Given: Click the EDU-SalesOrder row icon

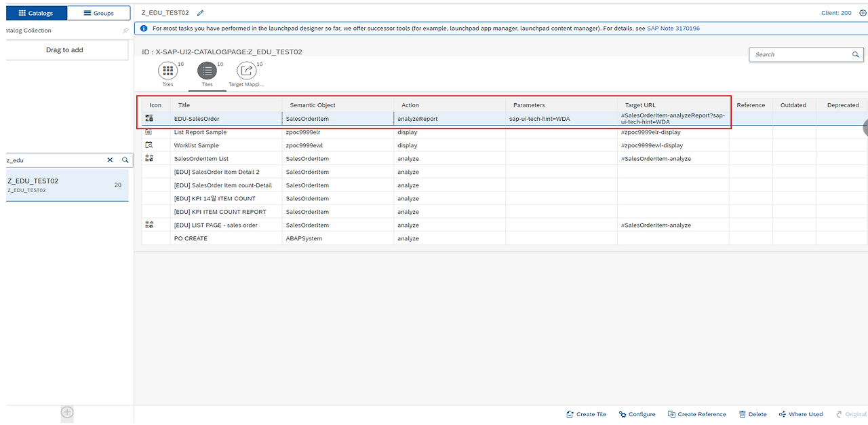Looking at the screenshot, I should (x=149, y=119).
